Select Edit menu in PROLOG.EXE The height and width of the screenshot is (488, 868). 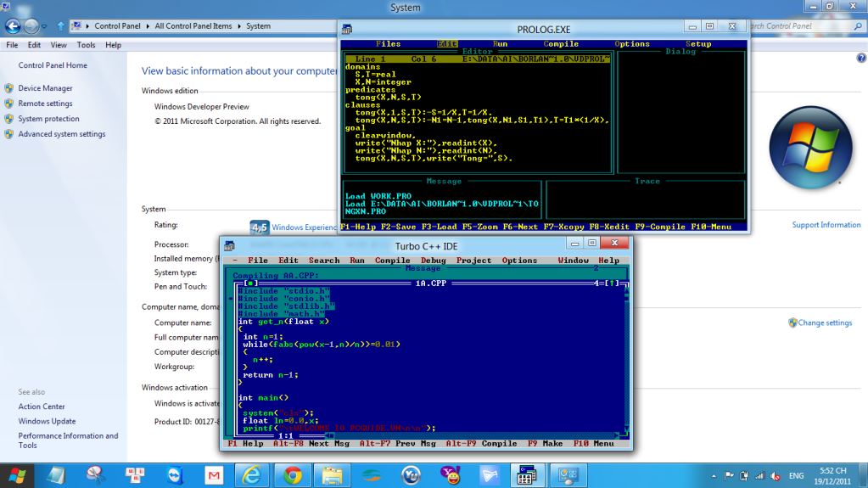coord(447,44)
